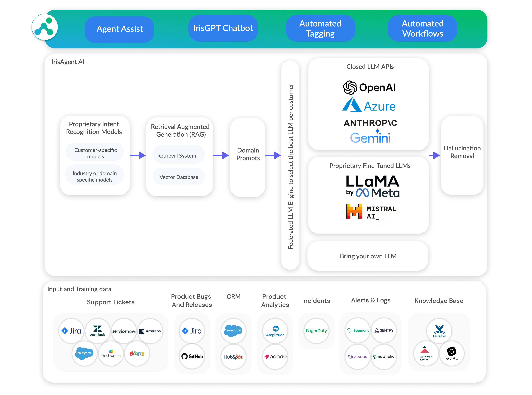Select the Segment icon
Screen dimensions: 532x395
[x=357, y=330]
